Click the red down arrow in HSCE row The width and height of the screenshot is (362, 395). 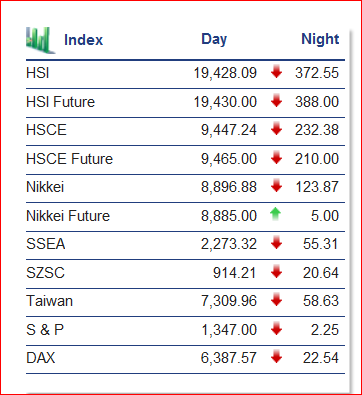click(x=276, y=129)
